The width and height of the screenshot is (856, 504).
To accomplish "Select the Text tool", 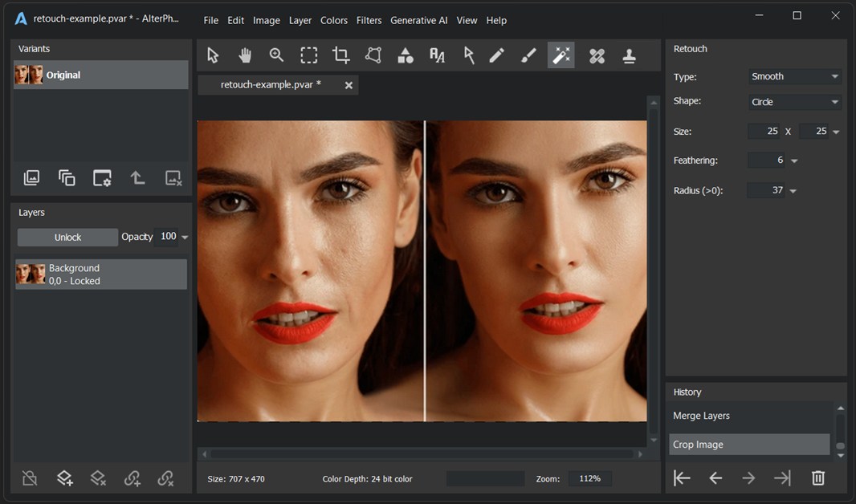I will [x=437, y=55].
